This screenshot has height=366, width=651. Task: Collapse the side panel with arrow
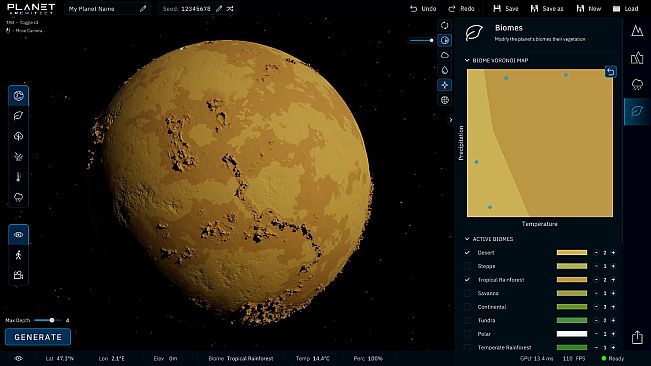(451, 120)
